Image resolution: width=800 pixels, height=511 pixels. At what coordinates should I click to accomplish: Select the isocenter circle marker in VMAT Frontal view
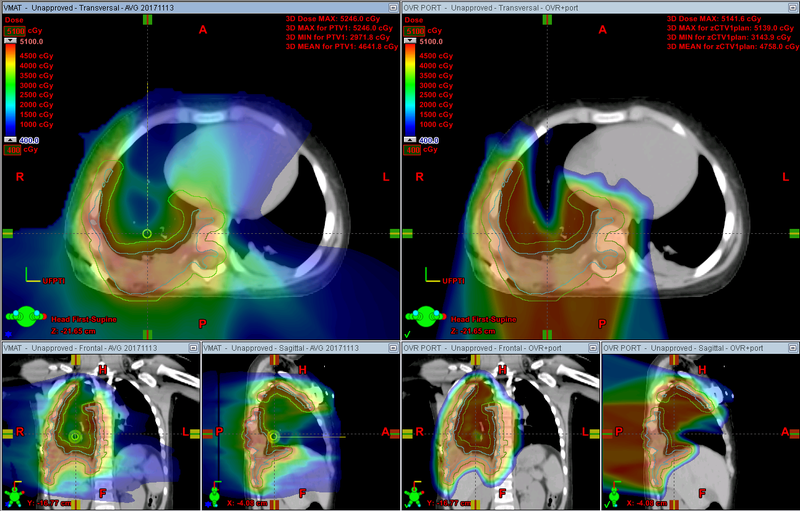point(75,436)
